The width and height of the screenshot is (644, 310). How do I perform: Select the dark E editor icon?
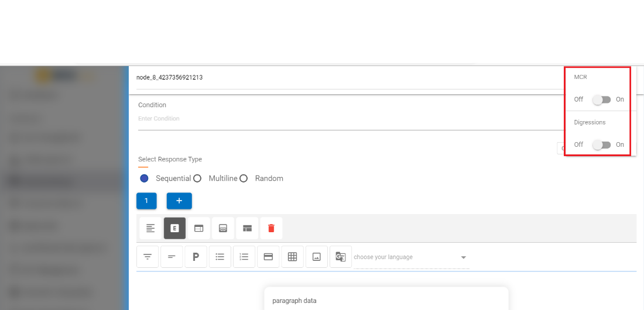coord(174,228)
